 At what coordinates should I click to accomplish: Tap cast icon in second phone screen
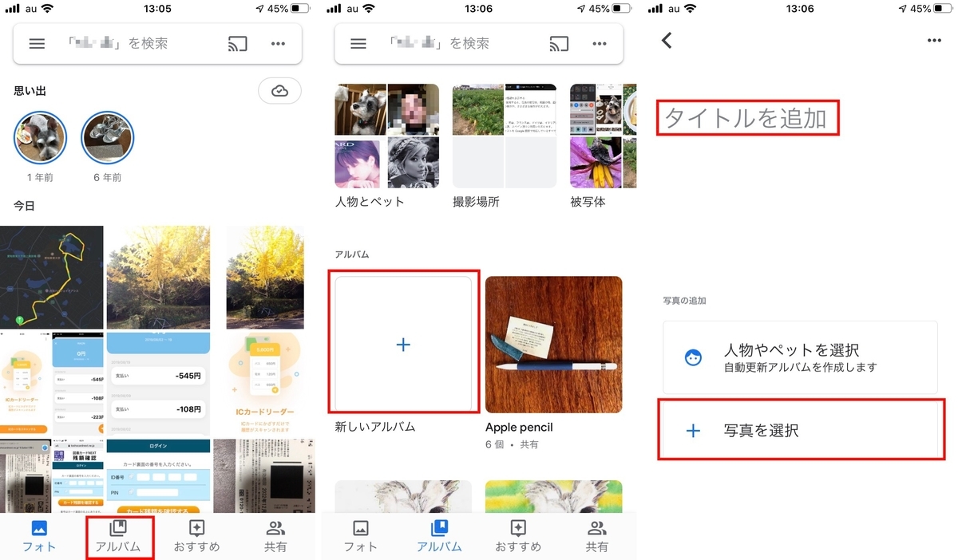pos(559,44)
